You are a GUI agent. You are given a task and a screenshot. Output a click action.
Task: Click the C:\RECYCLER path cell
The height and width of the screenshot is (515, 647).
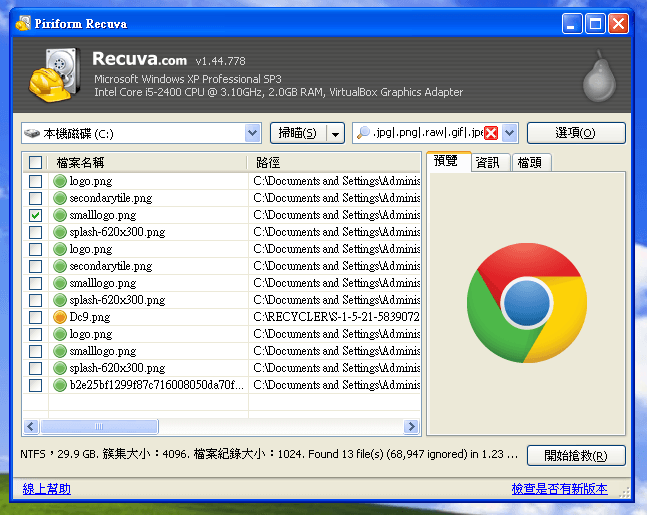[x=335, y=317]
